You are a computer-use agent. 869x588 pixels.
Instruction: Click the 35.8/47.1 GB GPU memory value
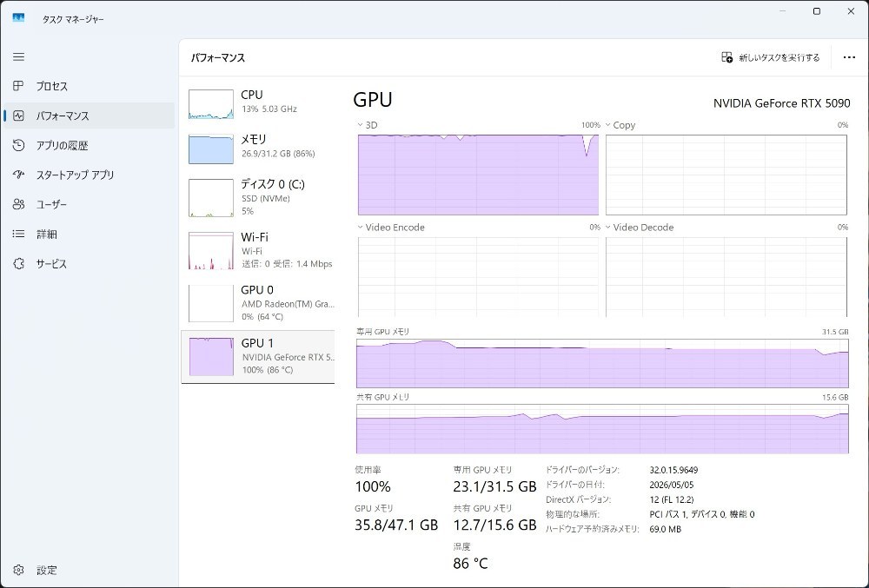click(x=396, y=525)
